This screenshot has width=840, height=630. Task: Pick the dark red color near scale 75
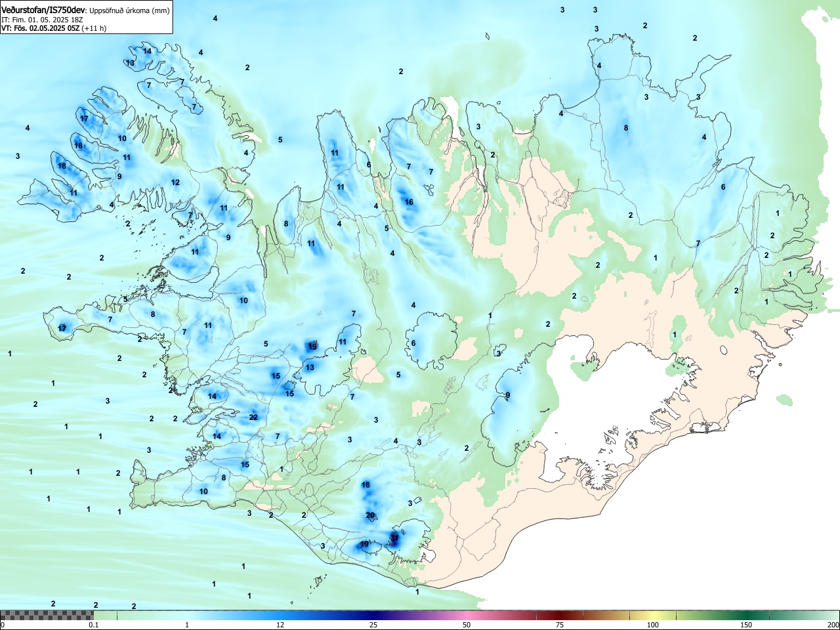(x=560, y=615)
